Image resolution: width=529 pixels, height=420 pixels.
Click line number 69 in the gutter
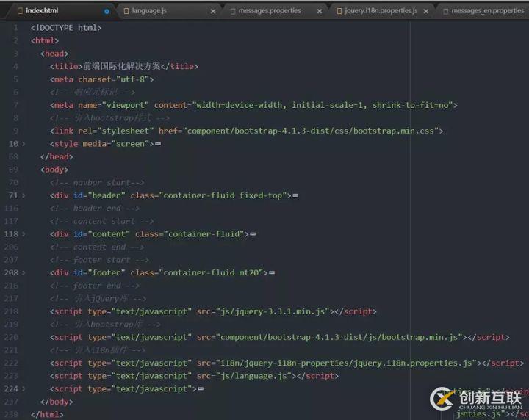point(13,170)
